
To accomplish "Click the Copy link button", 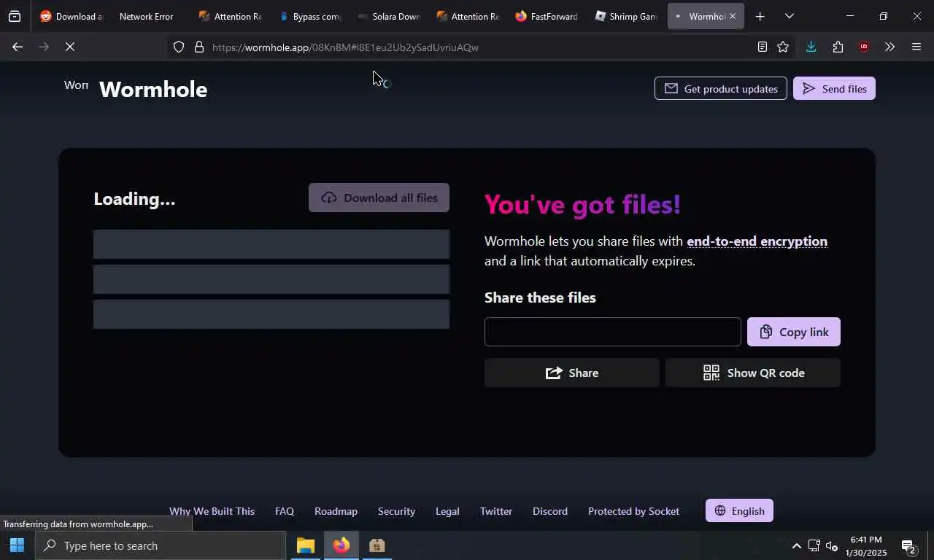I will [x=794, y=332].
